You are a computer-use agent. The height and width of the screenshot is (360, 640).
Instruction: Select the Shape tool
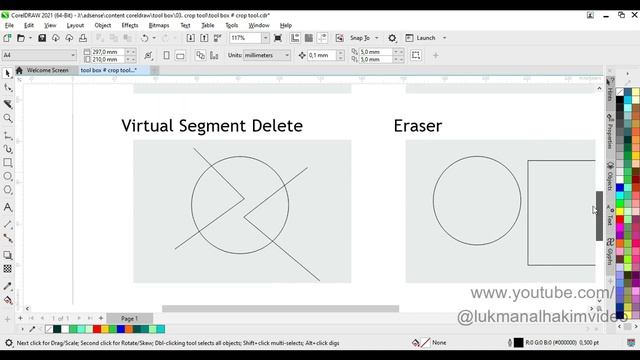point(7,88)
